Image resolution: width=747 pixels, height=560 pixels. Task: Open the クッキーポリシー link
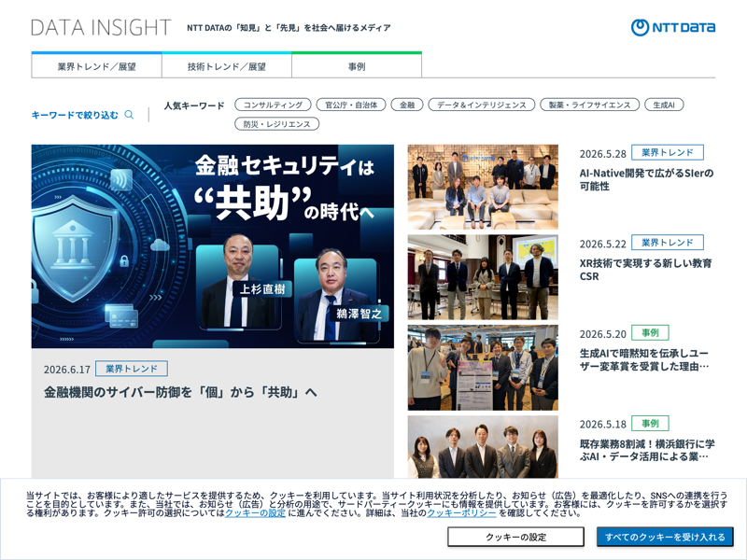pyautogui.click(x=461, y=513)
